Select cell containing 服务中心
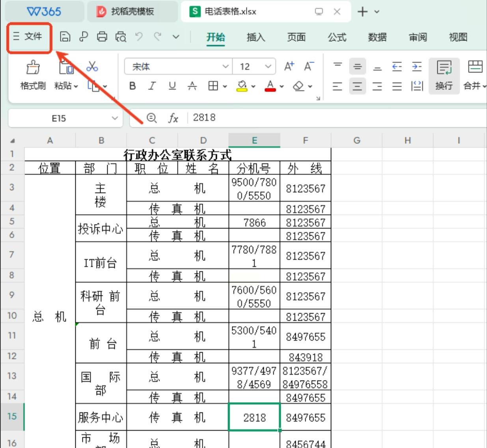This screenshot has width=487, height=448. click(101, 417)
